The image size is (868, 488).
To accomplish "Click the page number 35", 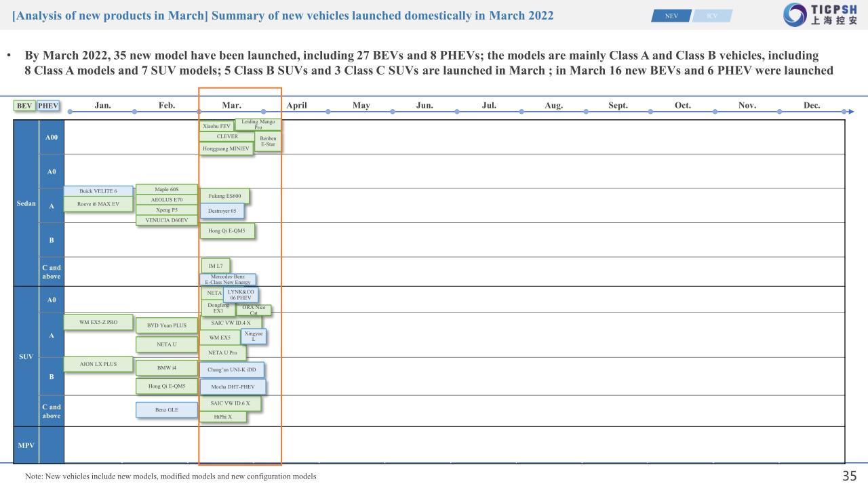I will 850,476.
